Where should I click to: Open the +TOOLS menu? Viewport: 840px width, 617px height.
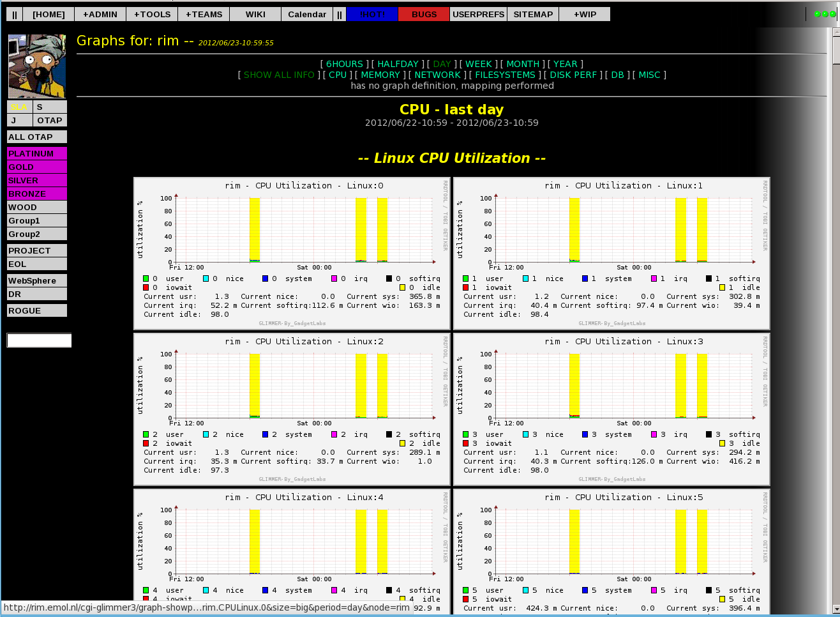(x=152, y=14)
